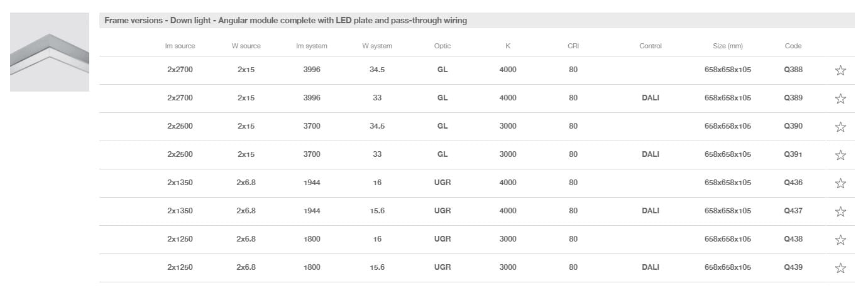Mark Q391 as favorite
Screen dimensions: 868x288
[x=840, y=155]
